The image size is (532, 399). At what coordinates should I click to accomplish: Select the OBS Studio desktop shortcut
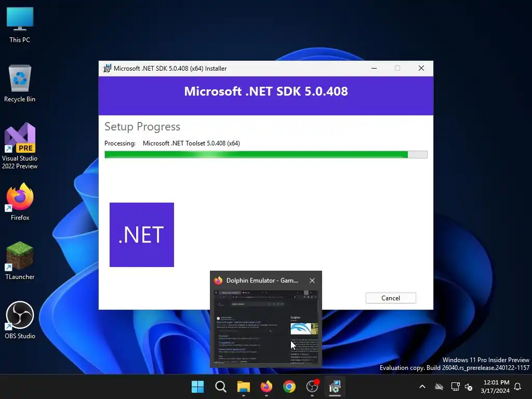pos(20,320)
